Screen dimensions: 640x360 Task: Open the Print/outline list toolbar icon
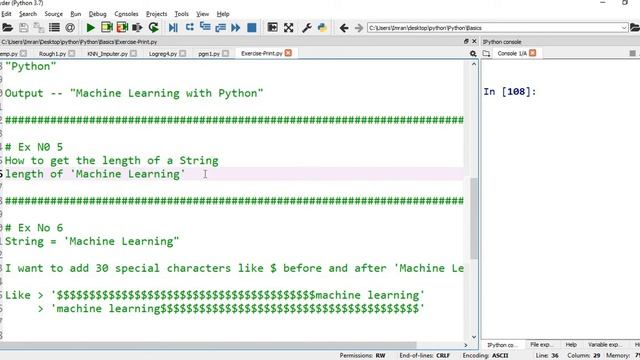pos(54,28)
